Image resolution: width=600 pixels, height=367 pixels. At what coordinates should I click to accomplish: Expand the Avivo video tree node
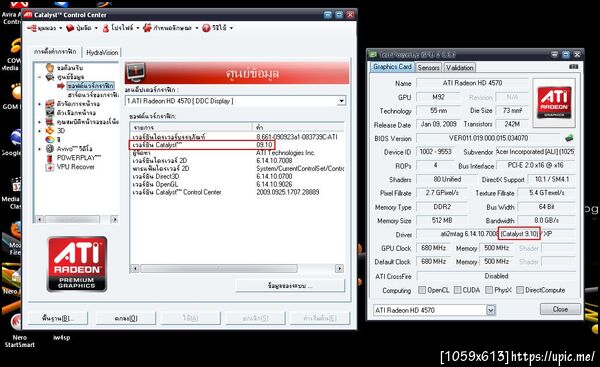[x=39, y=148]
